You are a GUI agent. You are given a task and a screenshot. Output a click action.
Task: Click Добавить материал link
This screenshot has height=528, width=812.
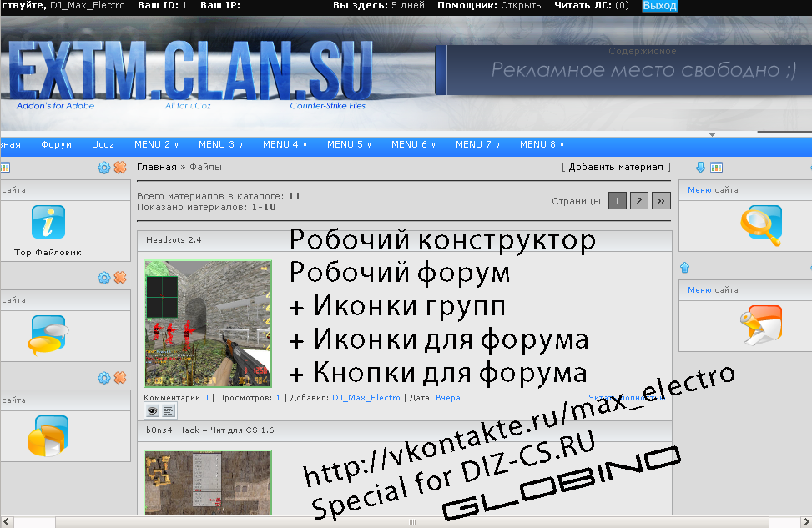click(x=616, y=167)
